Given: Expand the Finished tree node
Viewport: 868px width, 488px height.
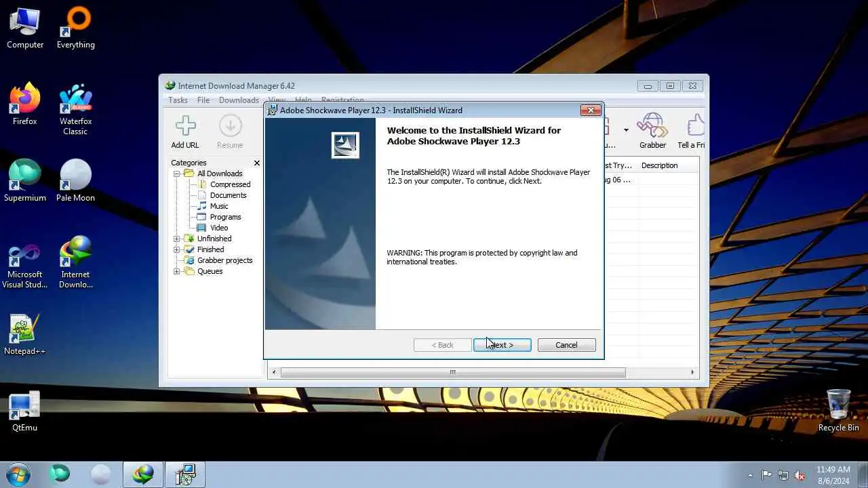Looking at the screenshot, I should coord(177,249).
